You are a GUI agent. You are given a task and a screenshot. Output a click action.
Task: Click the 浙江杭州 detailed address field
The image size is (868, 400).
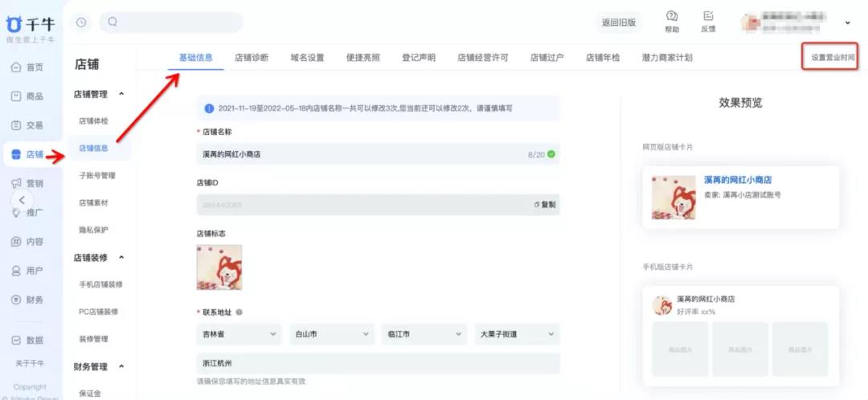point(378,364)
